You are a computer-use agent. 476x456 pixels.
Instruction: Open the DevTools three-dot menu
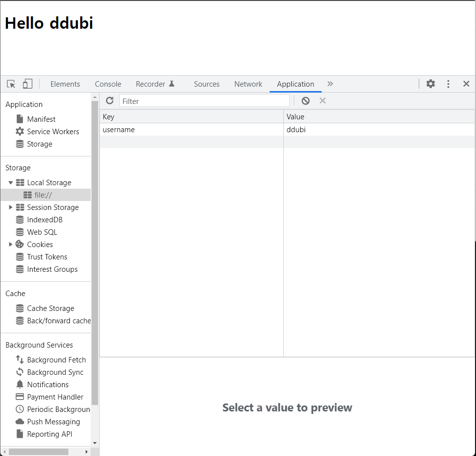pos(448,84)
